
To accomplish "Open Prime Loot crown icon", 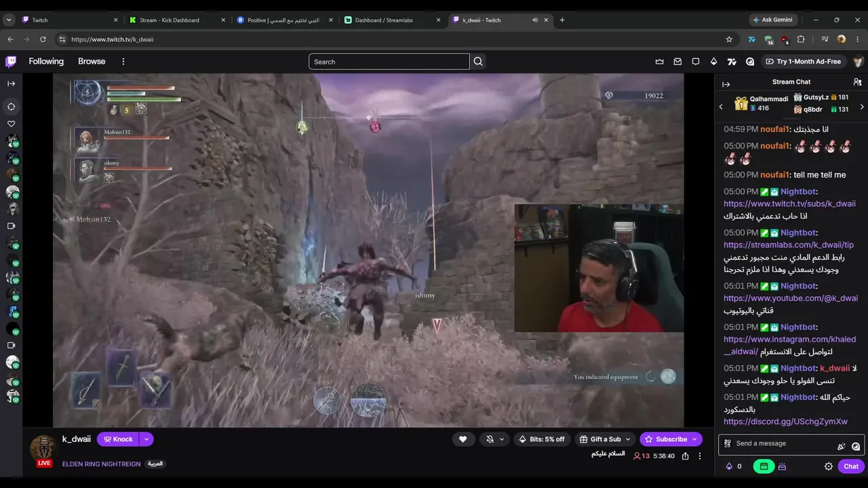I will pyautogui.click(x=659, y=62).
